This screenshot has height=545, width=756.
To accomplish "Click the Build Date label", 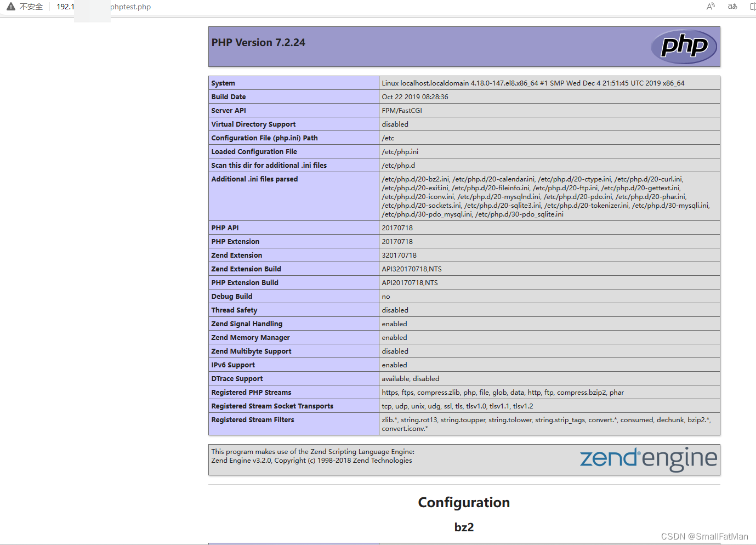I will [x=229, y=96].
